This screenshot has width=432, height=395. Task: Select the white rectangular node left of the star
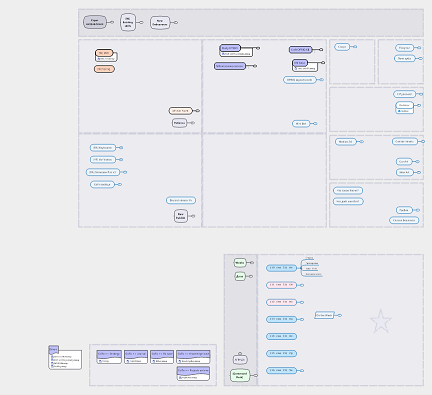coord(324,315)
